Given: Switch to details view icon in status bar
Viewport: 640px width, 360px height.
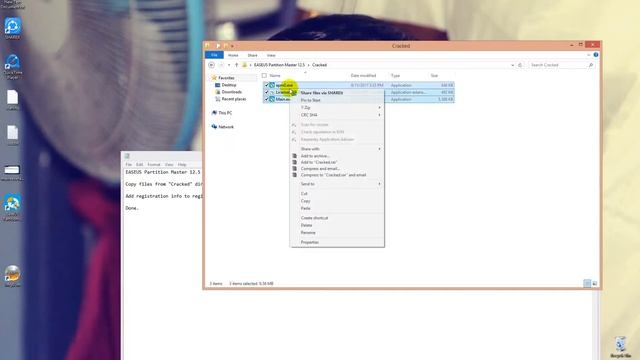Looking at the screenshot, I should pyautogui.click(x=587, y=283).
